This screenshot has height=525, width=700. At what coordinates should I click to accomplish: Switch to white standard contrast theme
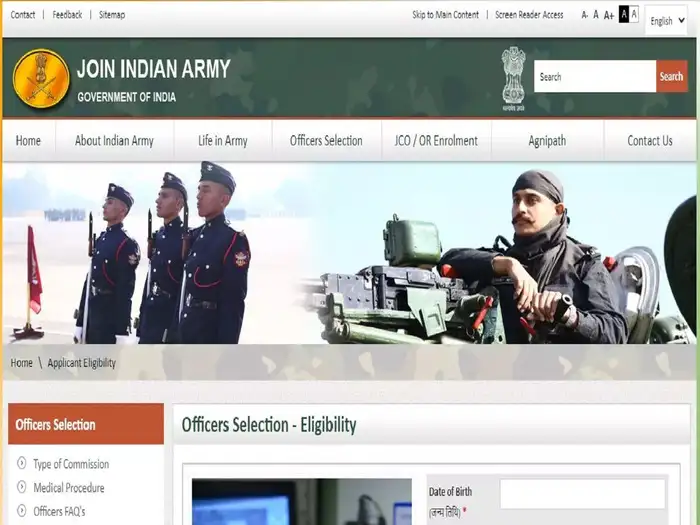pos(634,14)
